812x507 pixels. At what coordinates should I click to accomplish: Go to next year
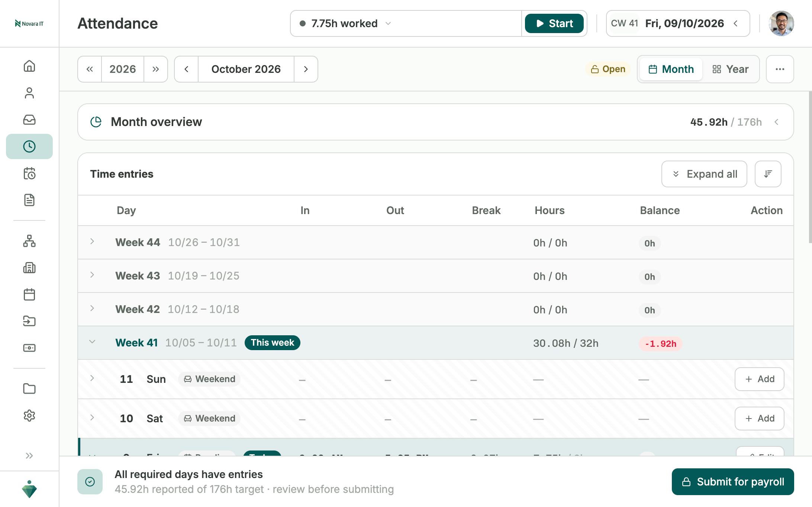pyautogui.click(x=156, y=69)
